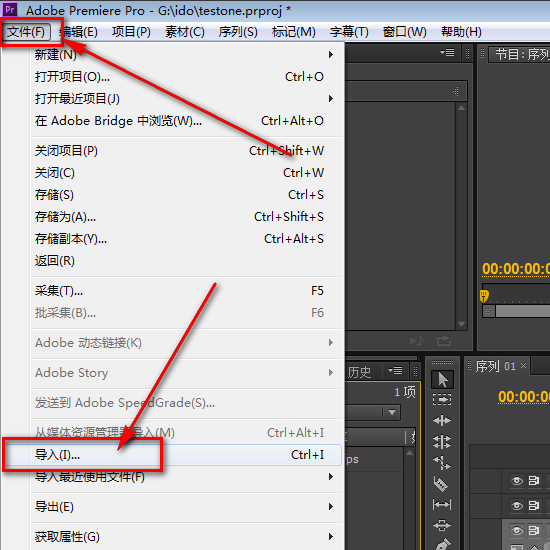Switch to the 历史 panel tab

pyautogui.click(x=359, y=372)
